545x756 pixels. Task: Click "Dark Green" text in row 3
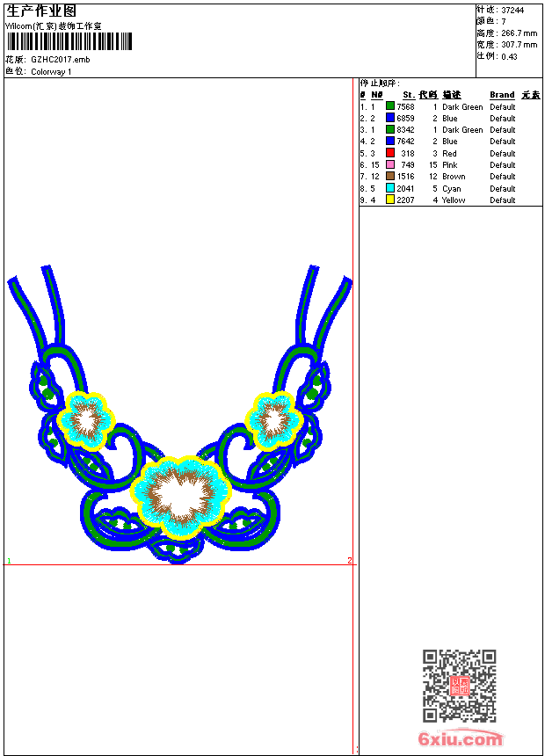tap(462, 130)
